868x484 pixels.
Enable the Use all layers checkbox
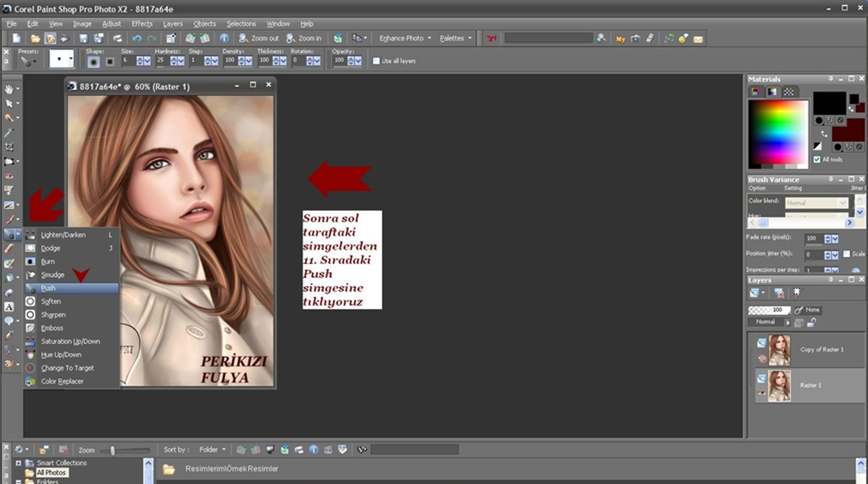(x=376, y=61)
